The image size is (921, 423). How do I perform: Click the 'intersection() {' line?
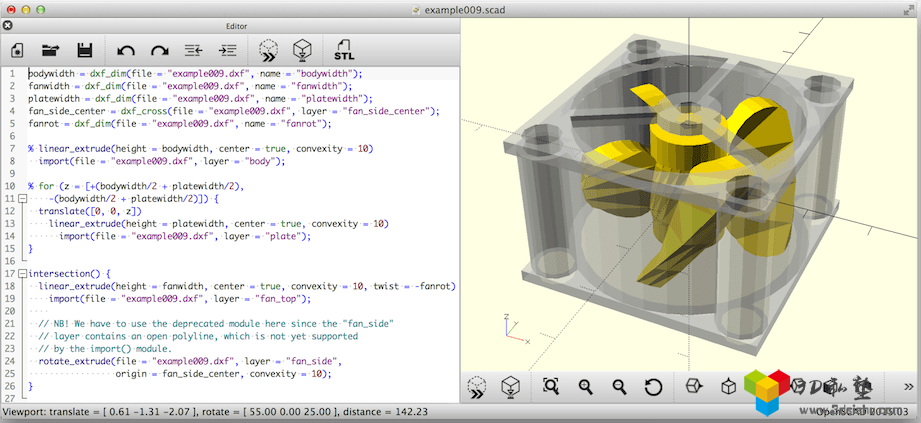[69, 274]
